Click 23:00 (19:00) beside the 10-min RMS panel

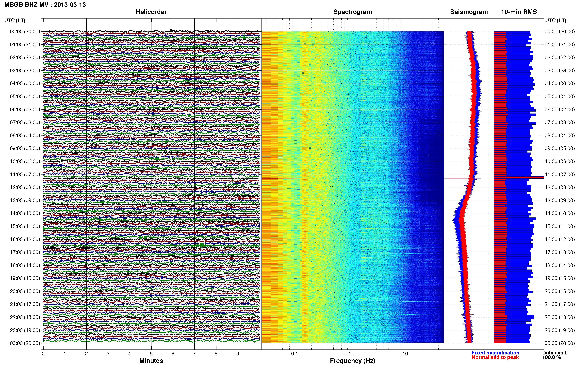click(560, 330)
